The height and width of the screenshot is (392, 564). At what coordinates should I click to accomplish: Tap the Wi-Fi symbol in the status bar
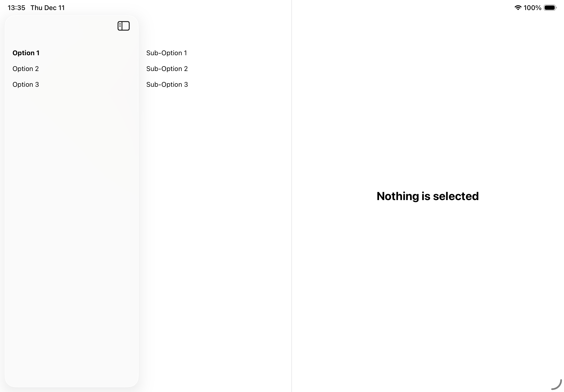pos(518,8)
